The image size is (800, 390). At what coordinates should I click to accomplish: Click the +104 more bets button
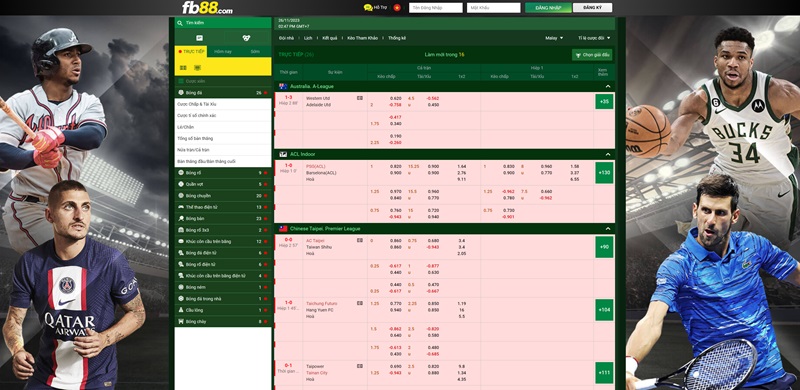pos(604,310)
